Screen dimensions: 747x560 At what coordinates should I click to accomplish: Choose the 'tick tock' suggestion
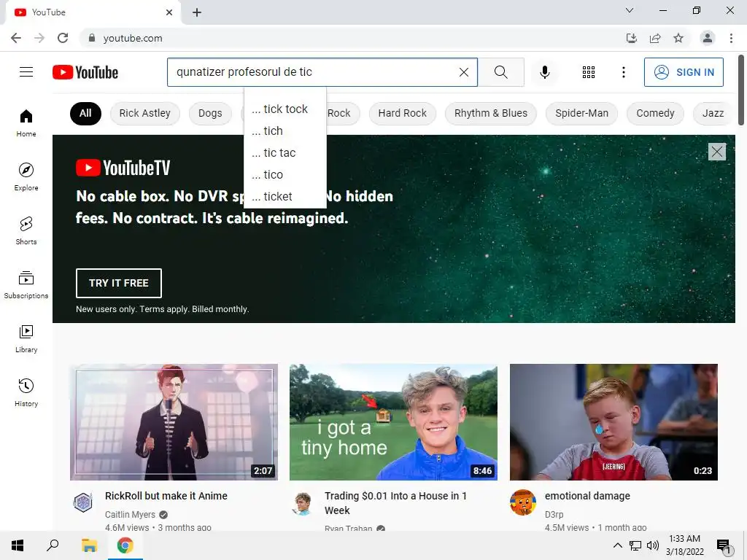[285, 109]
